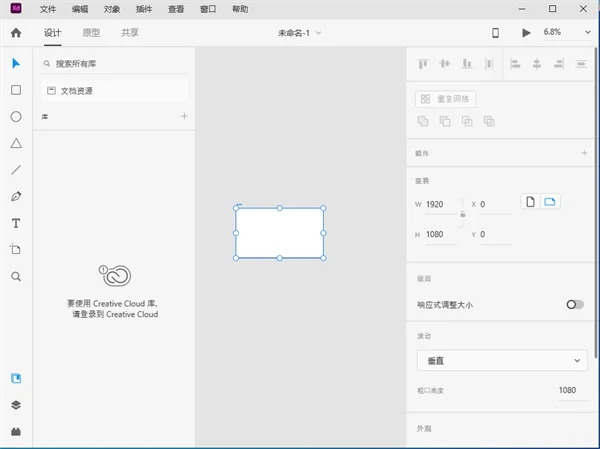Open the Plugins panel icon
Screen dimensions: 600x449
point(16,432)
